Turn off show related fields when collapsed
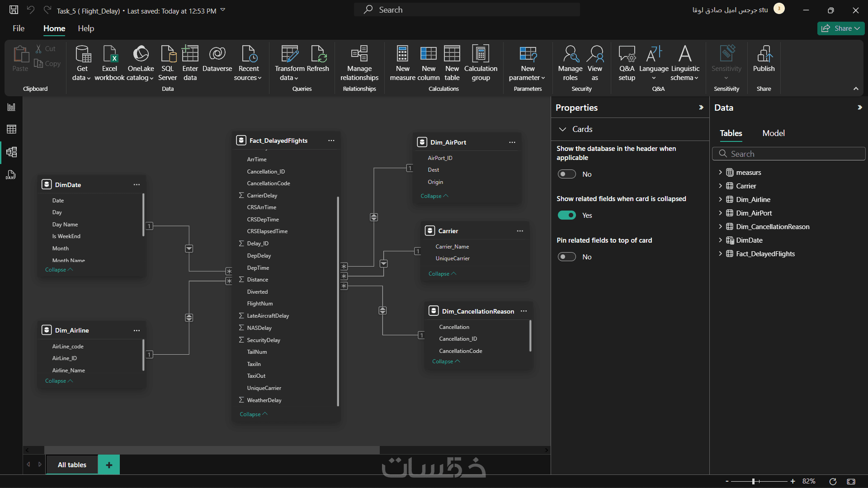The width and height of the screenshot is (868, 488). (x=566, y=216)
